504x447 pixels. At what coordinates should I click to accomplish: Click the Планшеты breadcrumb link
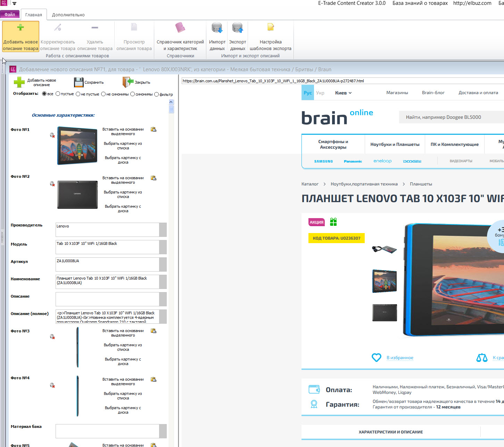click(x=421, y=184)
